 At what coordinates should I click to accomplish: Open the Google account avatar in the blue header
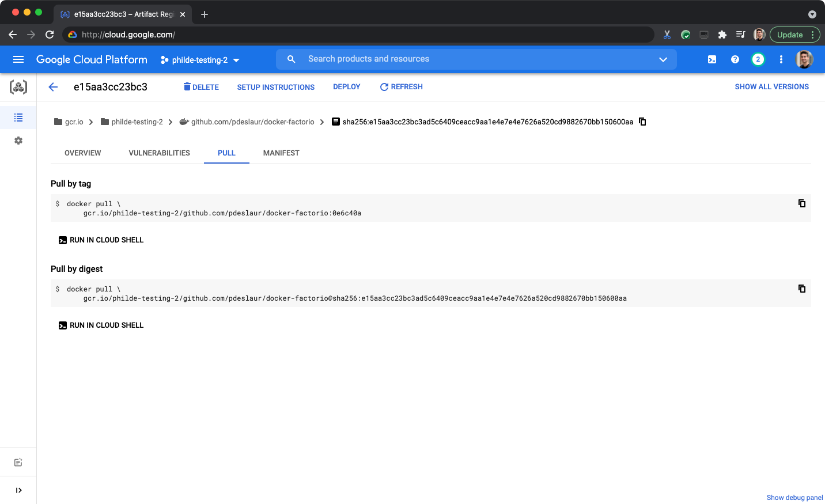click(x=804, y=59)
